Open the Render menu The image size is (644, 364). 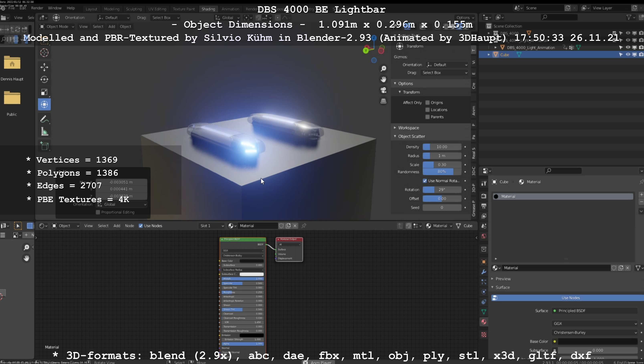[x=37, y=8]
